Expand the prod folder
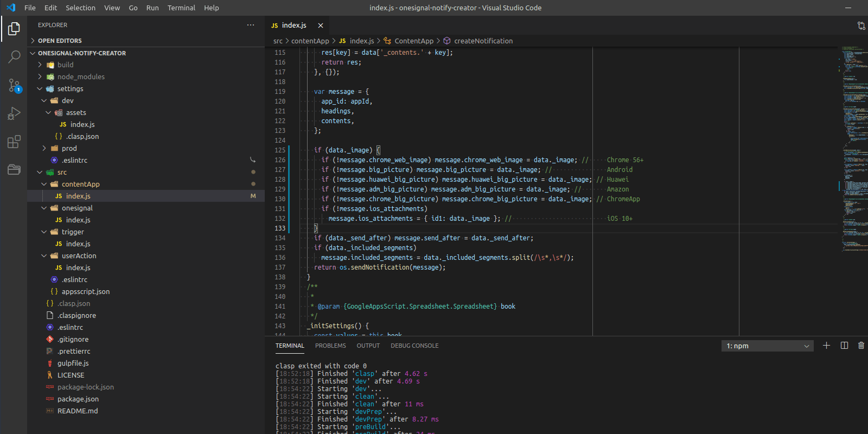 [69, 148]
